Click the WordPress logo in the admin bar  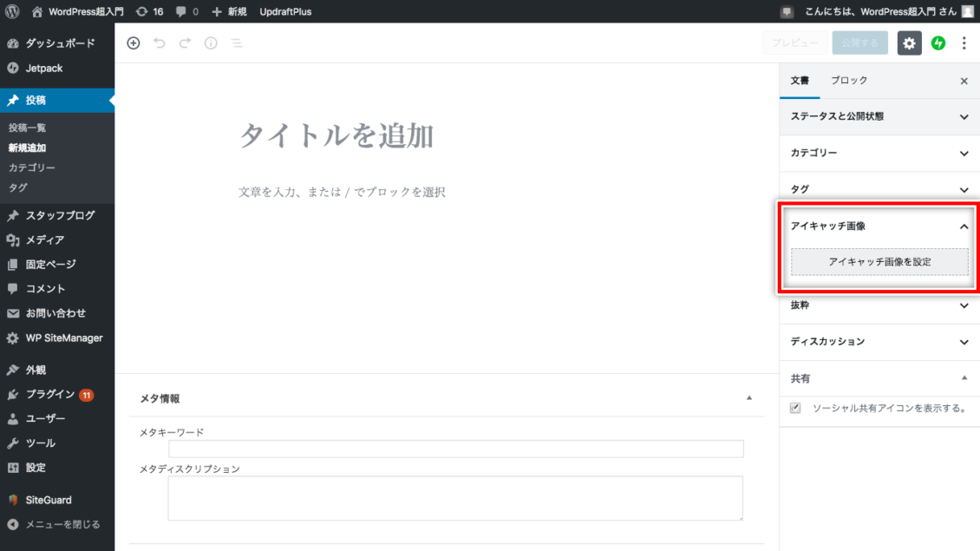click(x=11, y=11)
